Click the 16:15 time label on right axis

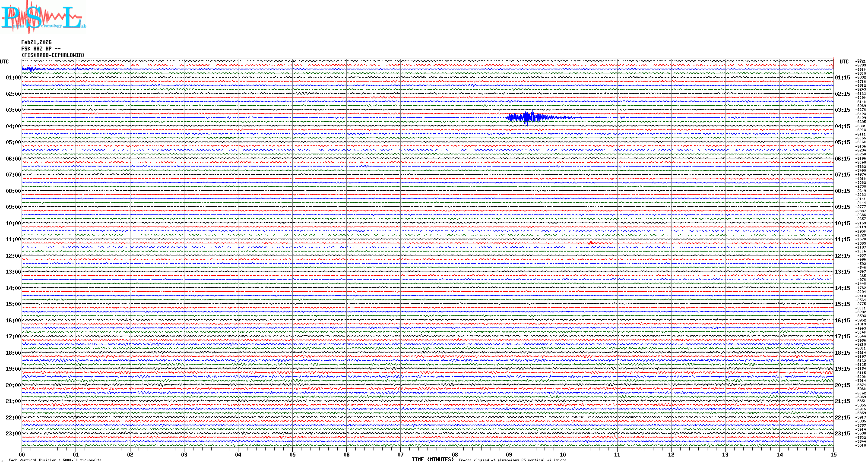pos(843,321)
